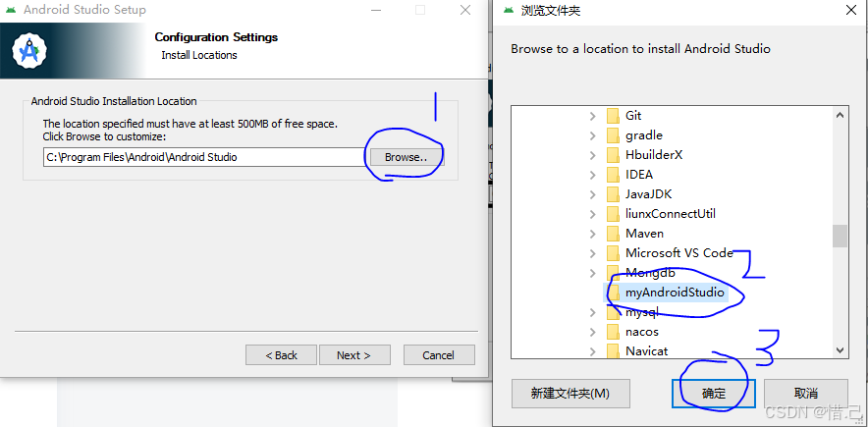The image size is (868, 427).
Task: Select the Microsoft VS Code folder icon
Action: (613, 253)
